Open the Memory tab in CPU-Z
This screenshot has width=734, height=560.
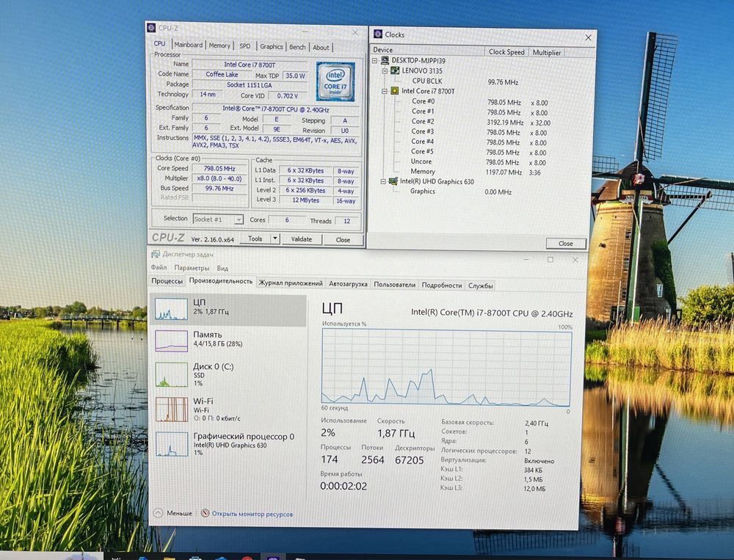tap(219, 46)
